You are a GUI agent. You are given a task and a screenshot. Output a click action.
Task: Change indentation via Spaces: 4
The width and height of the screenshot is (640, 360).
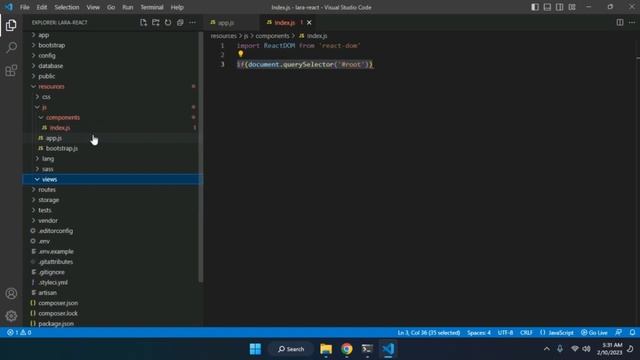(479, 332)
